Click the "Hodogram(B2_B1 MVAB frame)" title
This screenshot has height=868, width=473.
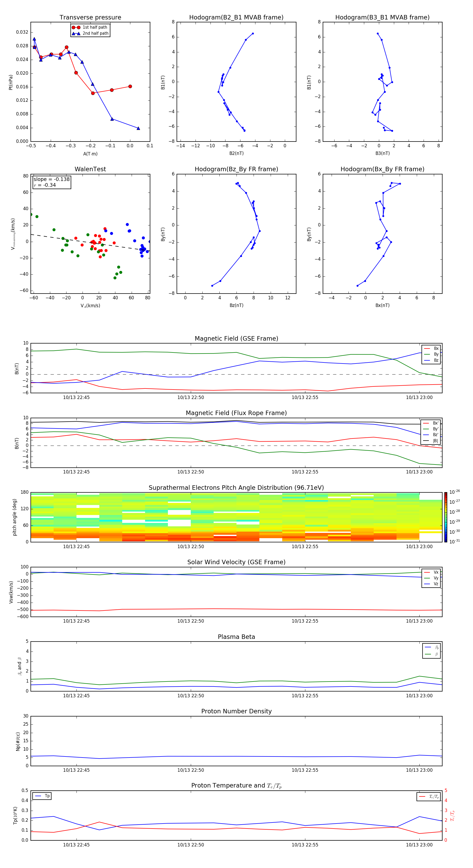(236, 18)
